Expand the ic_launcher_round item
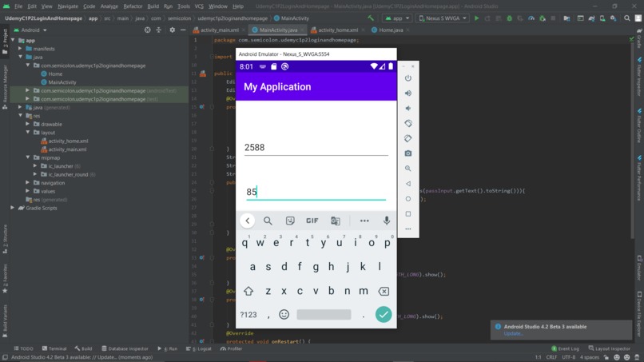 (35, 174)
